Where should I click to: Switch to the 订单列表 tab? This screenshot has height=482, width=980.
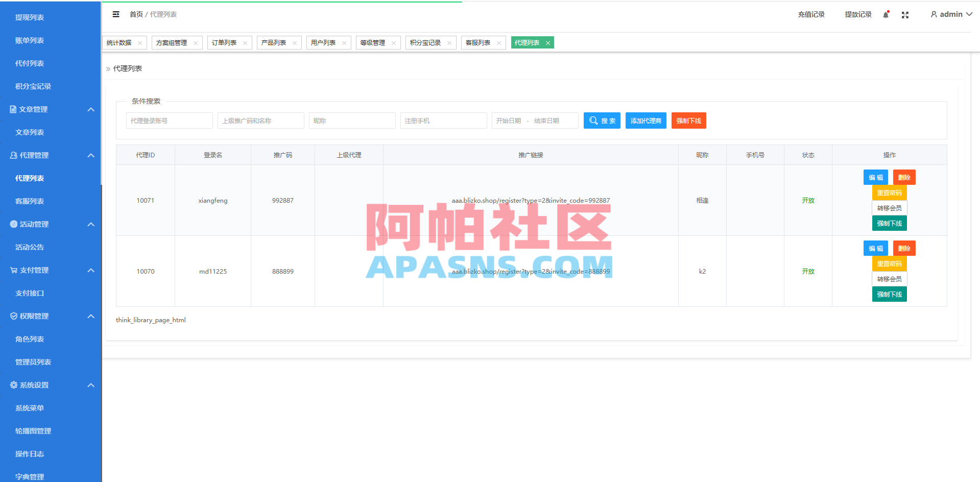(224, 43)
